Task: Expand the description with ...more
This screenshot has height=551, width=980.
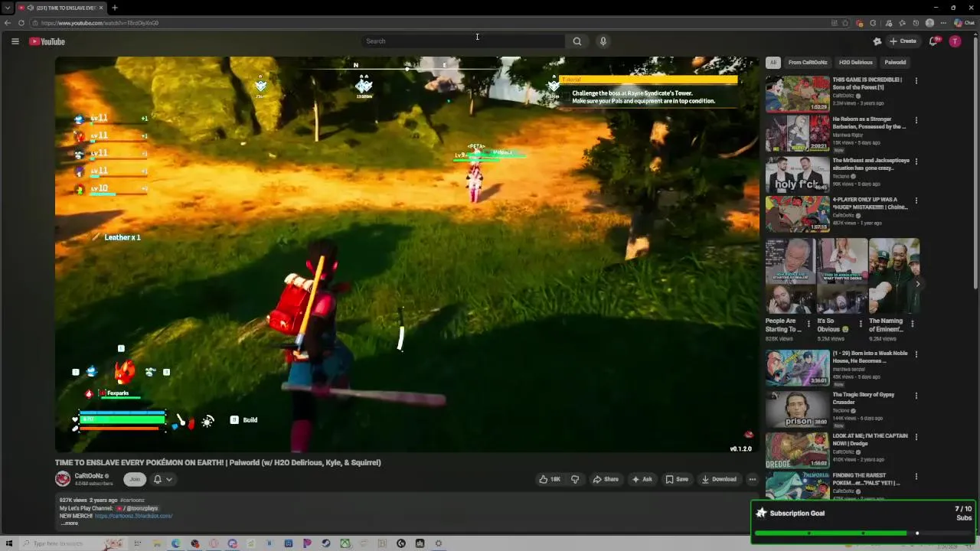Action: click(x=70, y=523)
